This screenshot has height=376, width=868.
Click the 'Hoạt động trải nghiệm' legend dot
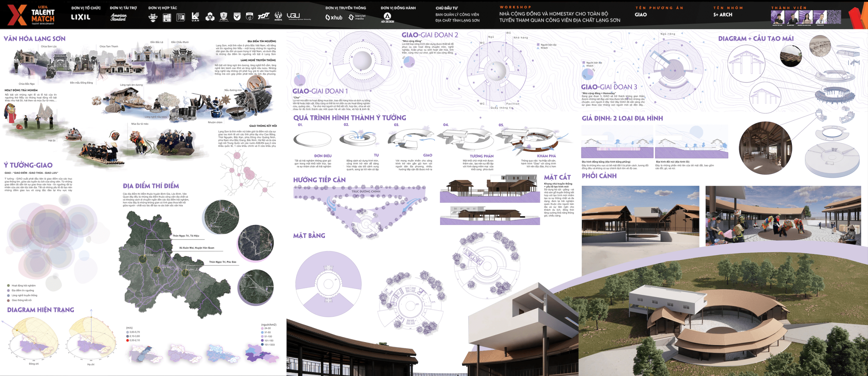[8, 286]
